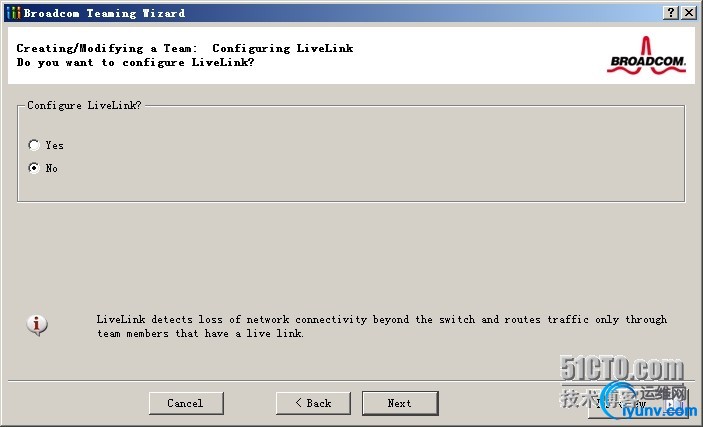Close the Broadcom Teaming Wizard window
Image resolution: width=703 pixels, height=427 pixels.
689,13
